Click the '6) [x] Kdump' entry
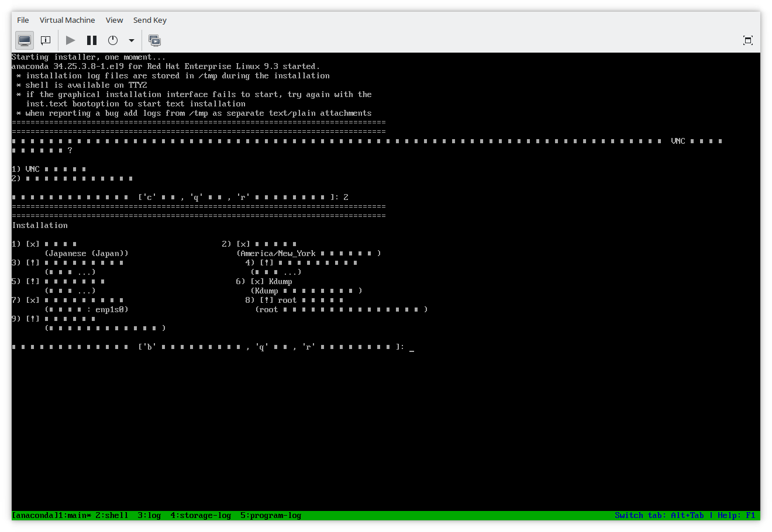The height and width of the screenshot is (532, 772). click(264, 282)
